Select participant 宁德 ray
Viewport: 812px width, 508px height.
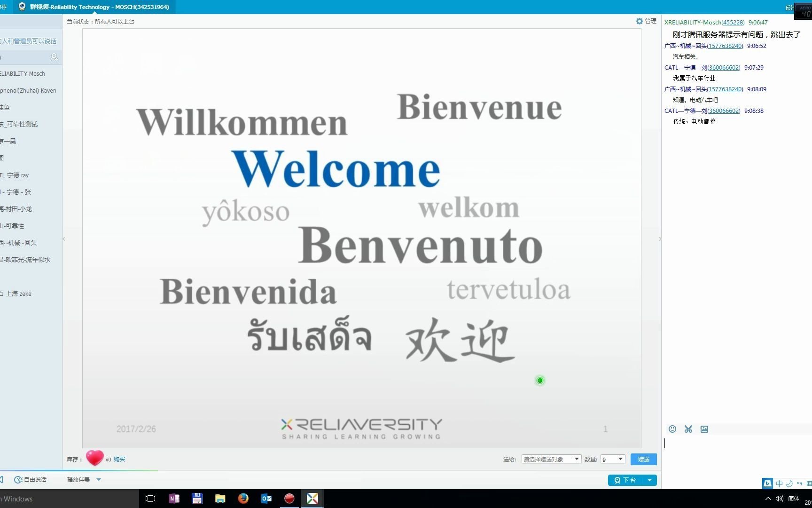(x=31, y=175)
